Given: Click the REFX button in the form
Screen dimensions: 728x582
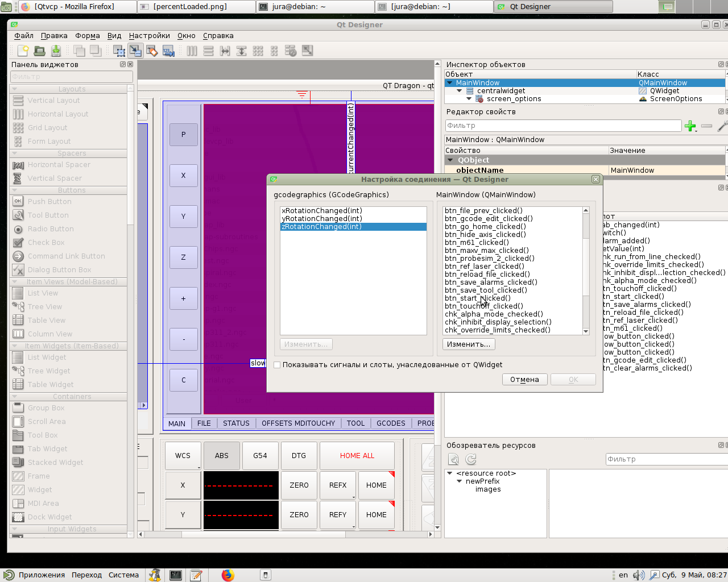Looking at the screenshot, I should tap(338, 485).
